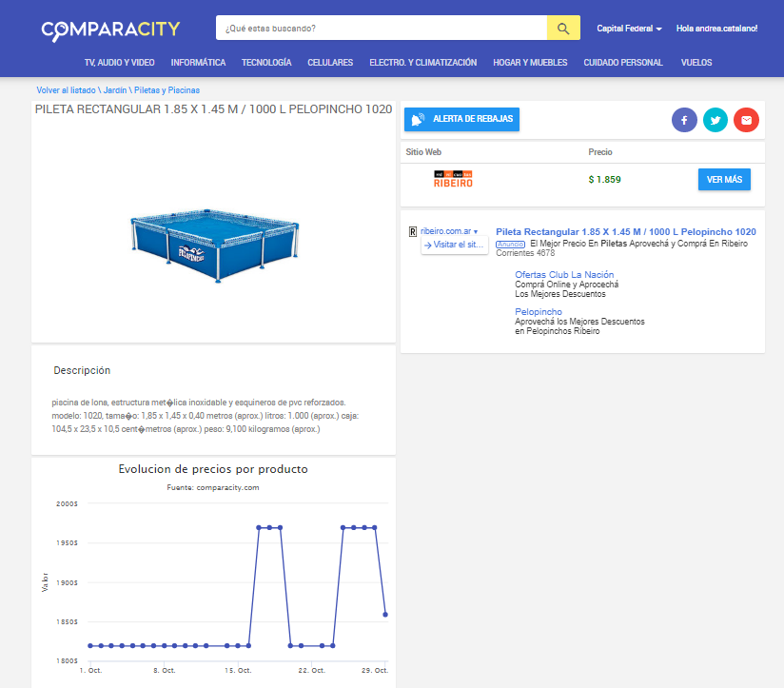Screen dimensions: 784x688
Task: Open the Tecnología menu
Action: [x=266, y=63]
